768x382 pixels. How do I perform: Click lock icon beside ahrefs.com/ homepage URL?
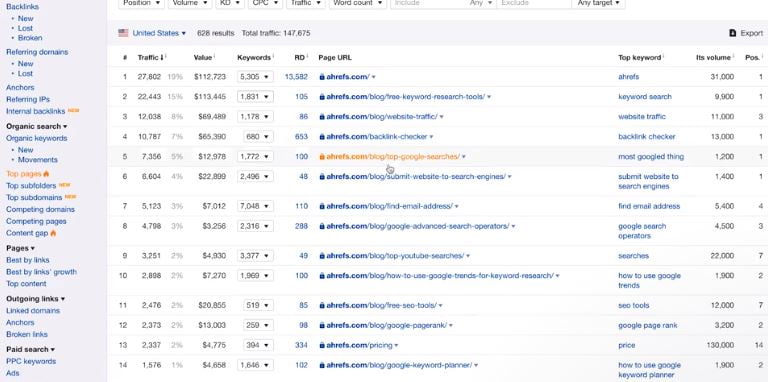(x=322, y=77)
